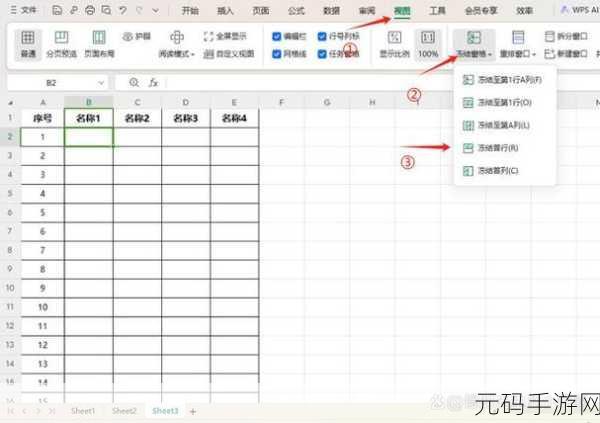Click the Print Preview icon beside Print
Viewport: 600px width, 423px height.
(106, 10)
